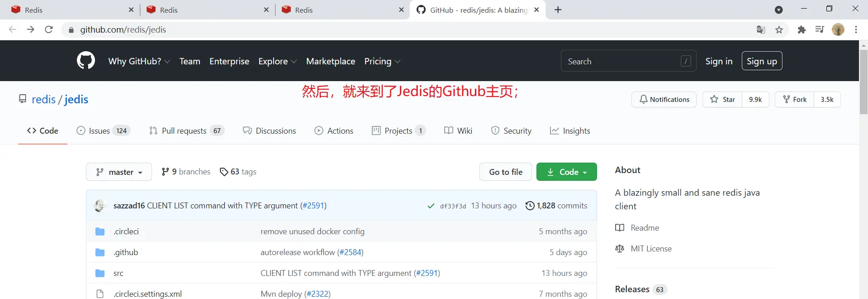The image size is (868, 299).
Task: Open the 9 branches link
Action: pyautogui.click(x=186, y=172)
